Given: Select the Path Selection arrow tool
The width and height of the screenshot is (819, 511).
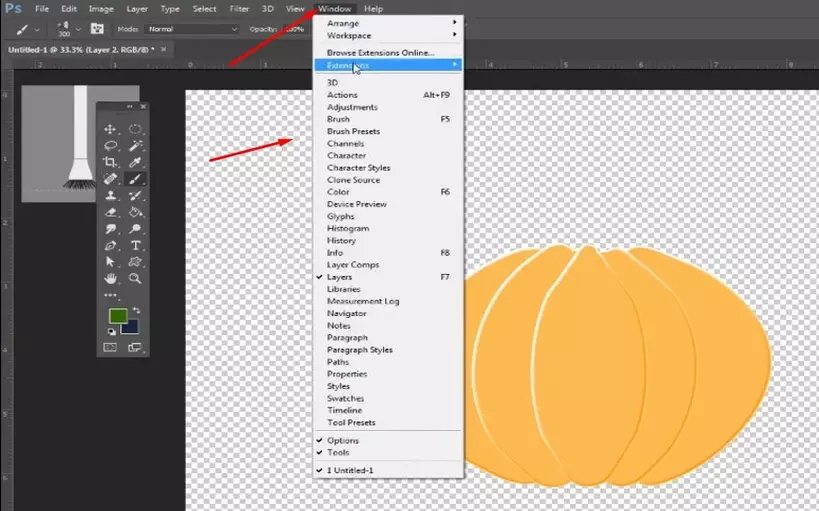Looking at the screenshot, I should (110, 262).
